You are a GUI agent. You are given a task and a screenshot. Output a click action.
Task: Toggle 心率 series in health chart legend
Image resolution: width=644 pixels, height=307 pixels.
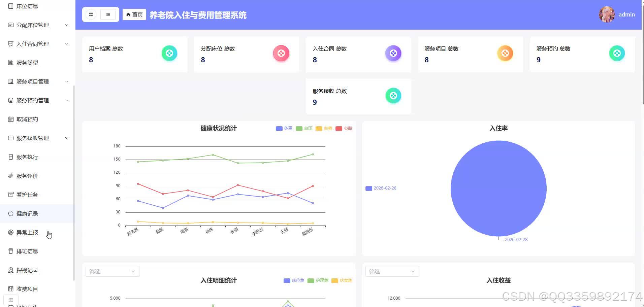(344, 128)
